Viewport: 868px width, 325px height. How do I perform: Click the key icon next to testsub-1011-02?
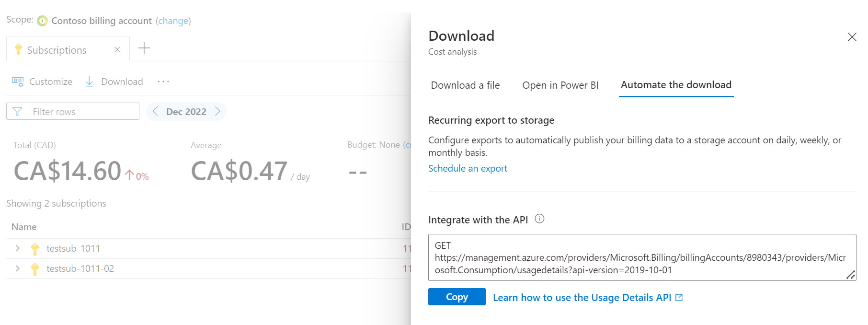pyautogui.click(x=35, y=269)
